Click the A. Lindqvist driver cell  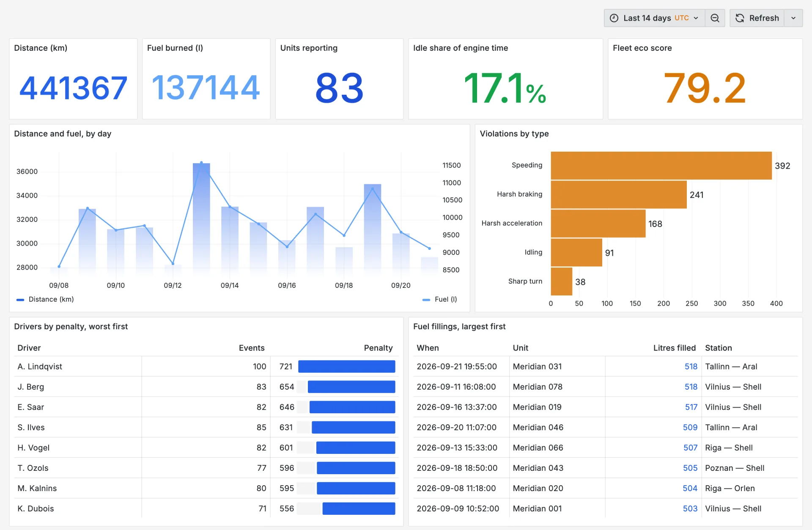coord(78,366)
